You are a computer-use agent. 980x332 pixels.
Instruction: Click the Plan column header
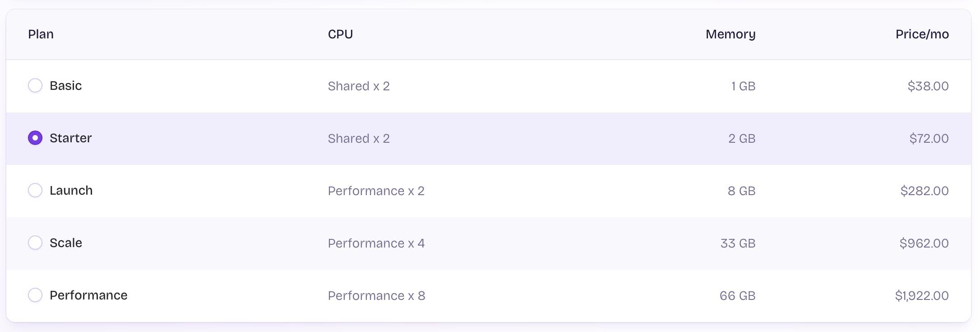41,34
